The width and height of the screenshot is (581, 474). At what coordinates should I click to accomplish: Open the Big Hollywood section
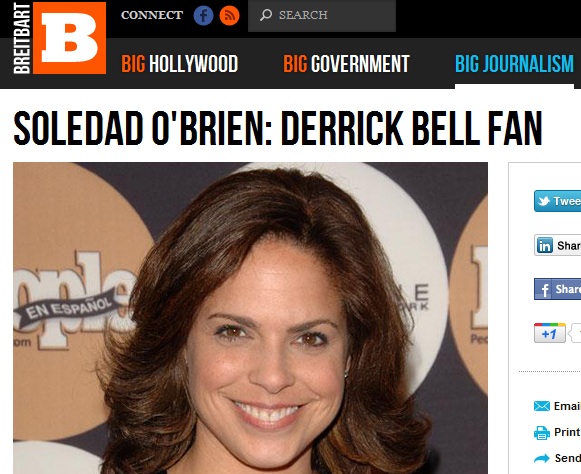pos(180,64)
